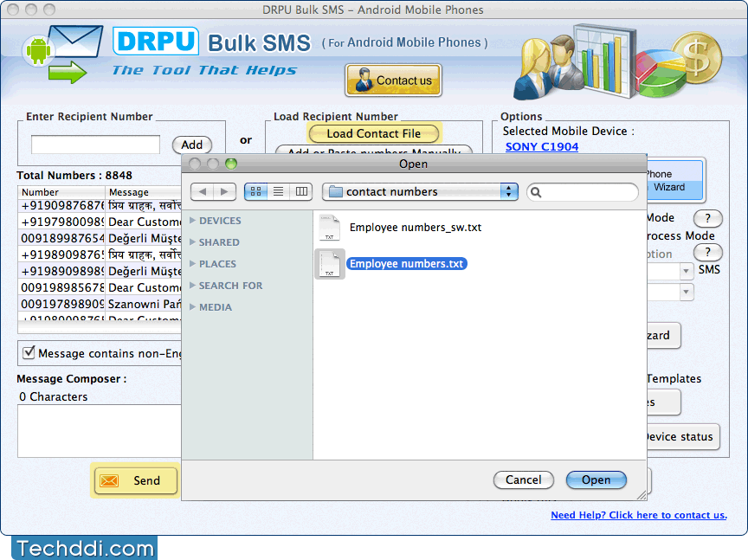Expand the MEDIA sidebar section

(193, 306)
